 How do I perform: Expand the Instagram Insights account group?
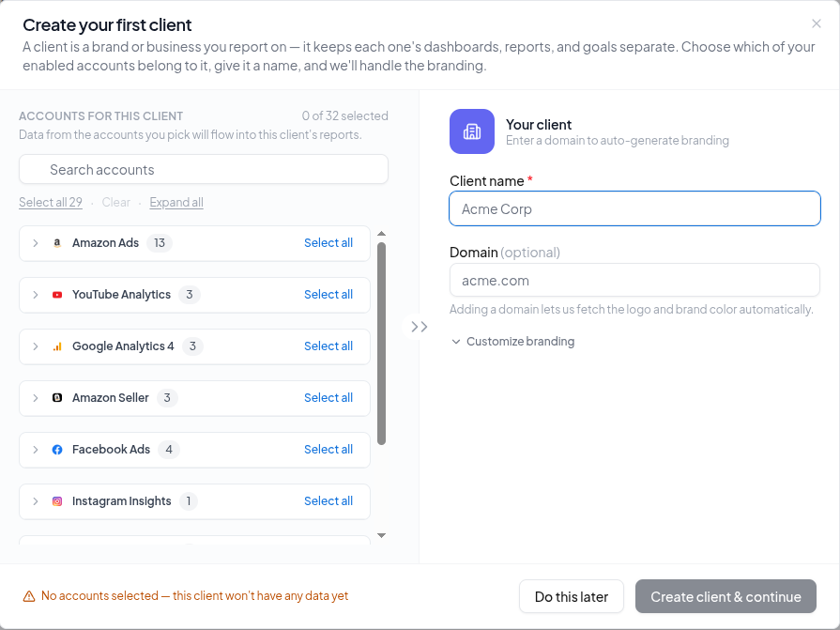pyautogui.click(x=36, y=500)
